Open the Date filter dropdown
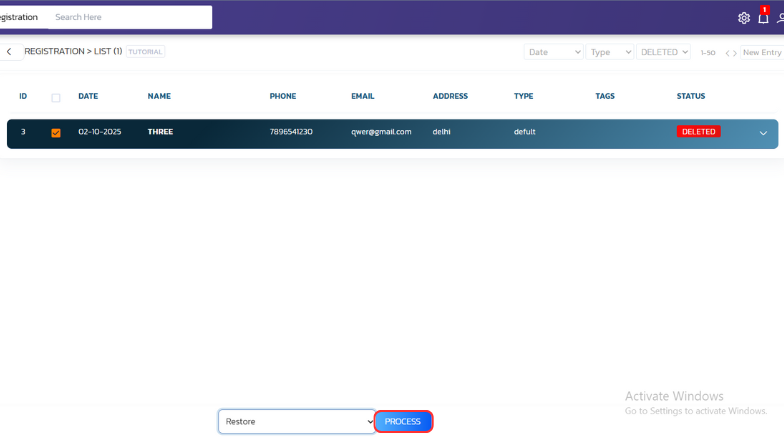This screenshot has width=784, height=440. (x=553, y=52)
